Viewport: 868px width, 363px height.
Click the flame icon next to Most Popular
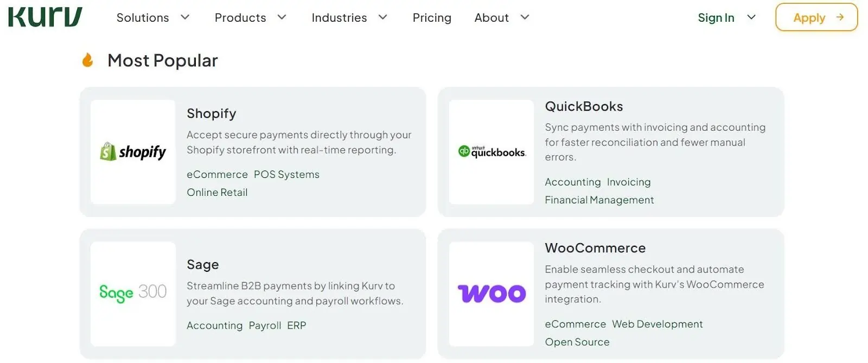[87, 60]
